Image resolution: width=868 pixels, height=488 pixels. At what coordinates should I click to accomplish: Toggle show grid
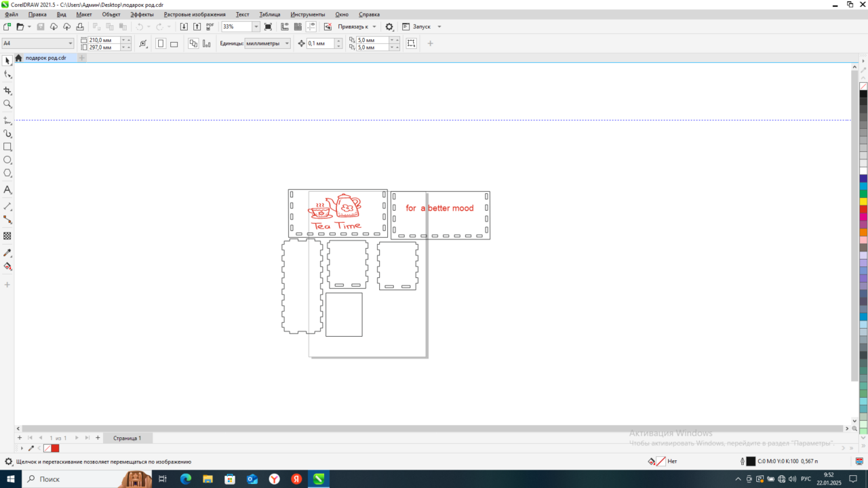[298, 26]
